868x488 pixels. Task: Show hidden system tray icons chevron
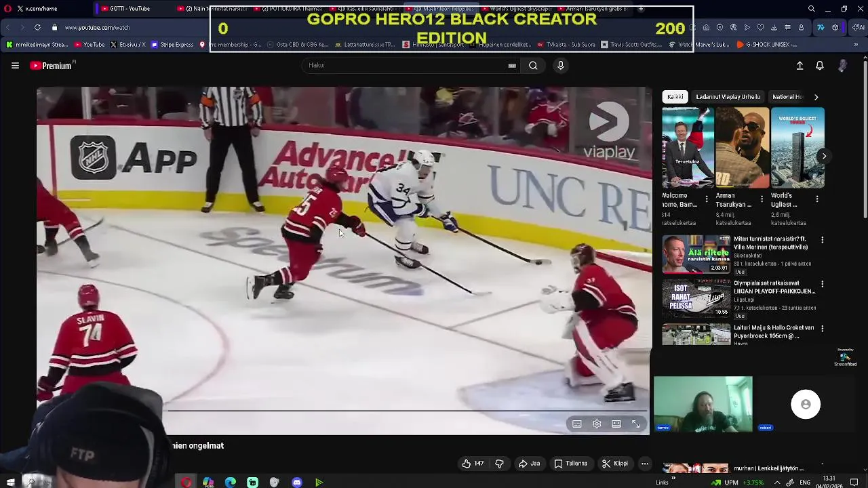777,483
